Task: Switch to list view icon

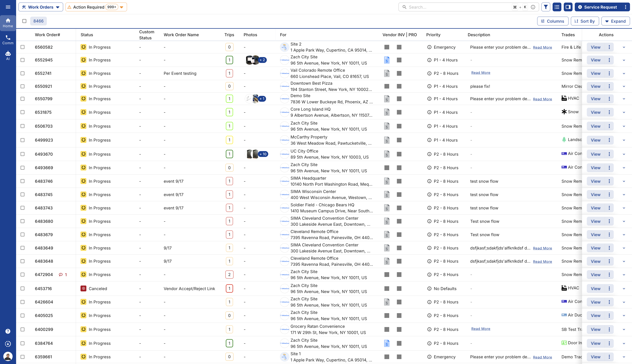Action: [557, 7]
